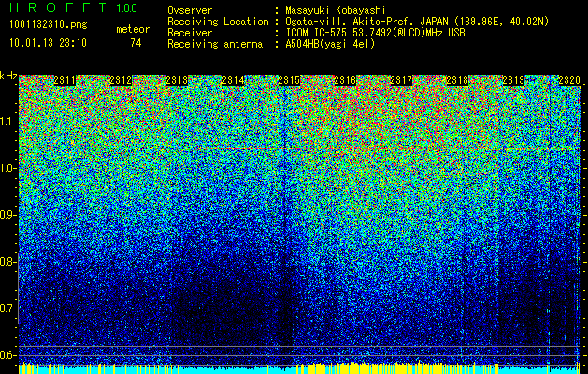Click the date stamp 10.01.13 23:10

pyautogui.click(x=48, y=43)
